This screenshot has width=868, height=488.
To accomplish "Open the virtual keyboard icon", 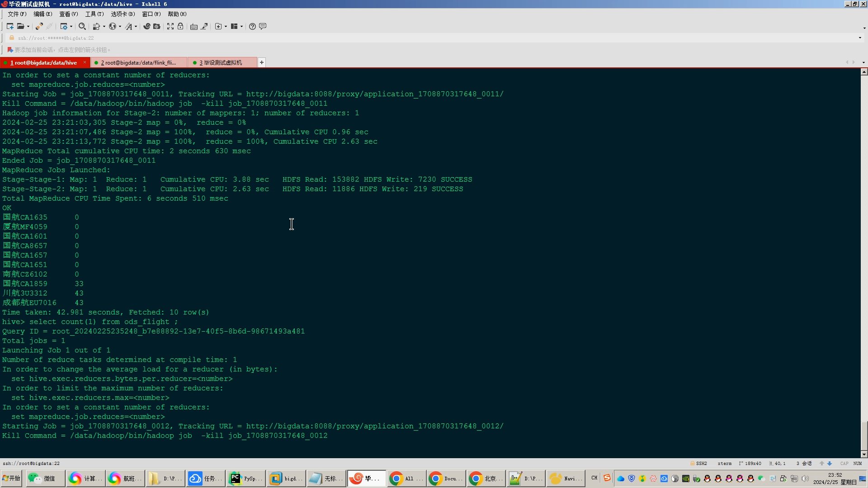I will click(194, 26).
